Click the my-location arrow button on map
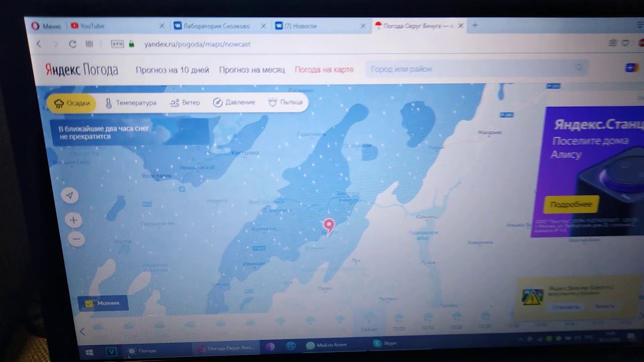Screen dimensions: 644x362 pos(70,196)
